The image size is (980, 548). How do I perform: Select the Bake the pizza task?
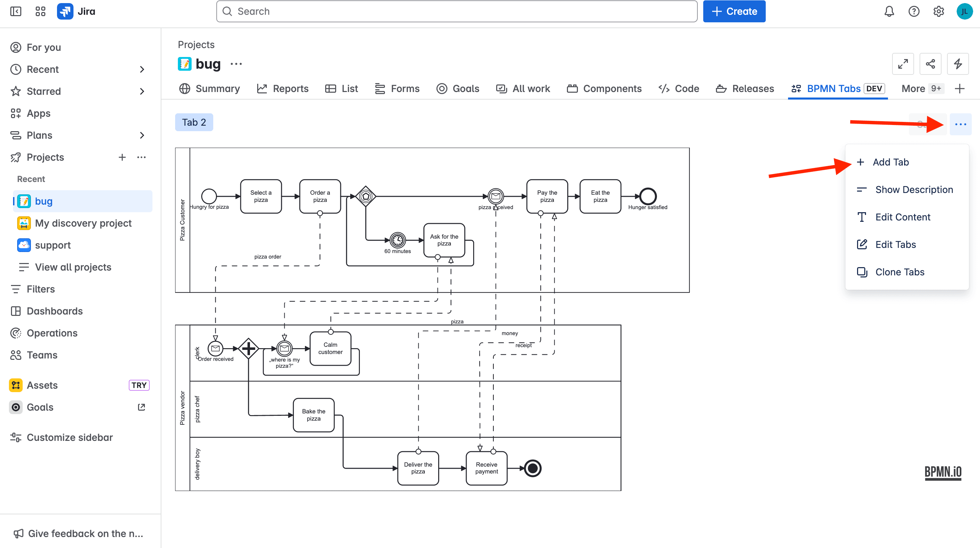[314, 415]
